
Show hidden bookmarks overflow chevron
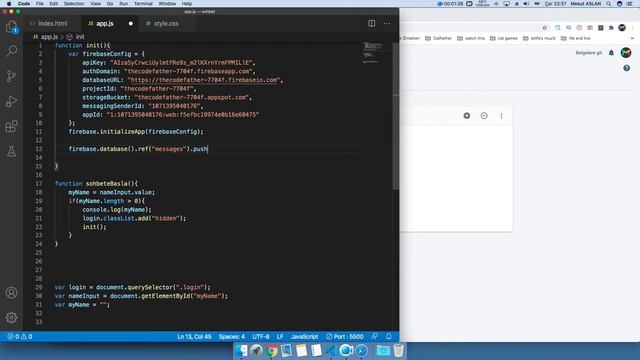point(632,38)
